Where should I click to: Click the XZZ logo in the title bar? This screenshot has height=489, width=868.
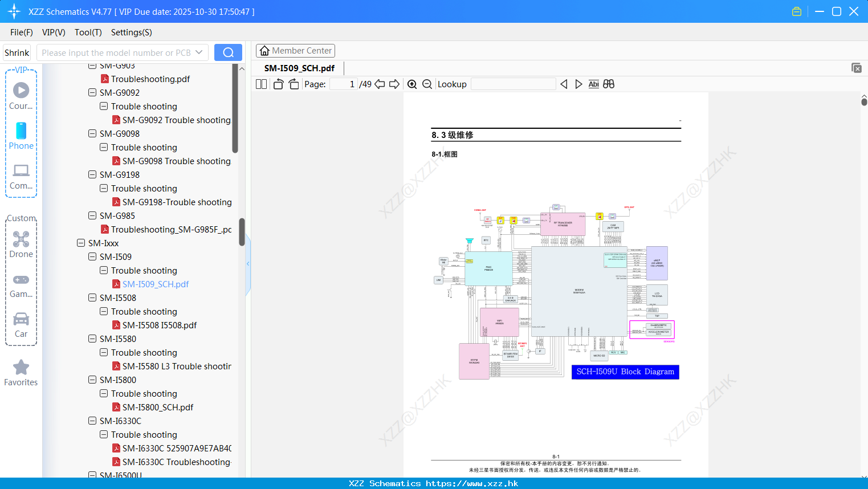pos(14,11)
